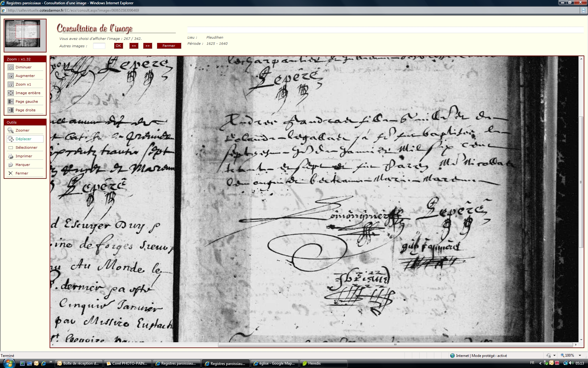
Task: Go to the next image (»» button)
Action: tap(148, 46)
